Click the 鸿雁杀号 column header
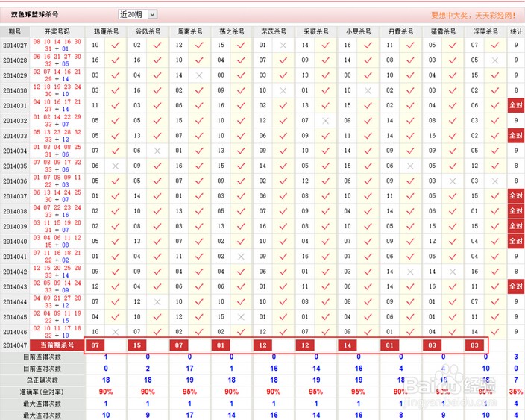Image resolution: width=525 pixels, height=420 pixels. click(105, 32)
